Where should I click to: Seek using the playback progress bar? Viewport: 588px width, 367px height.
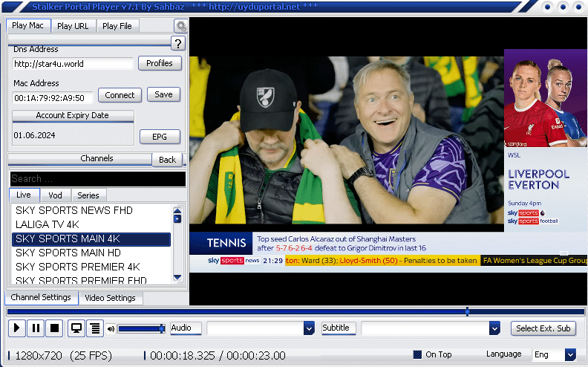pyautogui.click(x=295, y=311)
